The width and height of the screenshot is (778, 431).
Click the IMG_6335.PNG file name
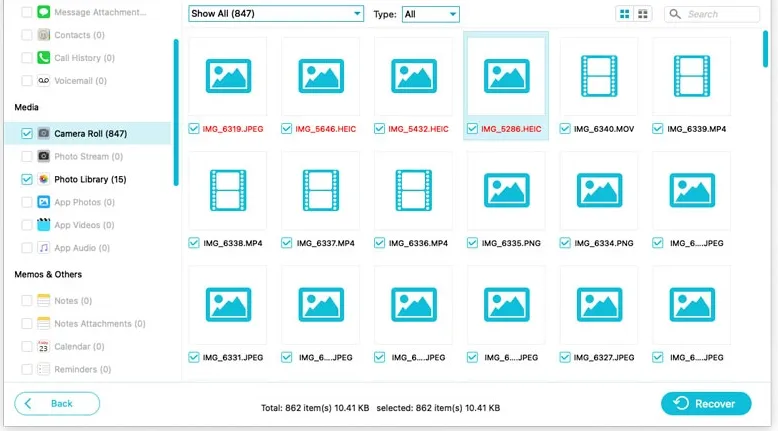click(511, 243)
